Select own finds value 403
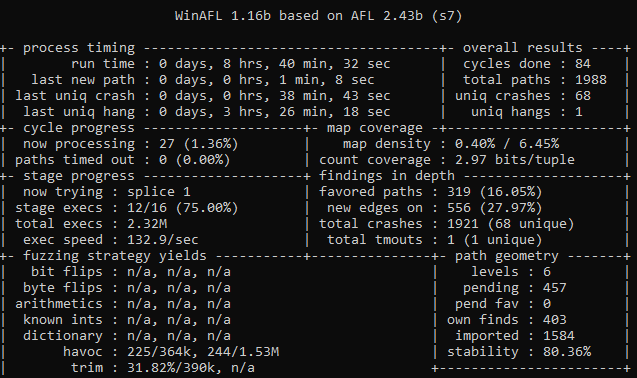 [555, 320]
